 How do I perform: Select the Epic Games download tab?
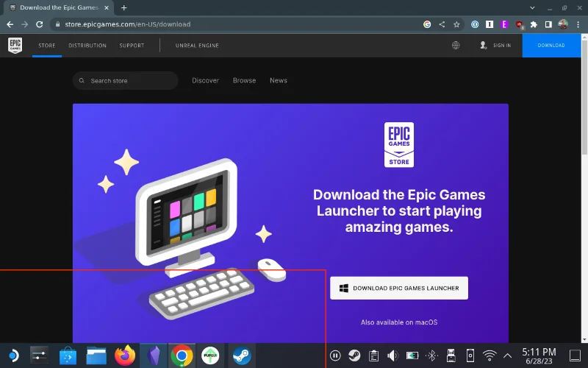[x=60, y=8]
